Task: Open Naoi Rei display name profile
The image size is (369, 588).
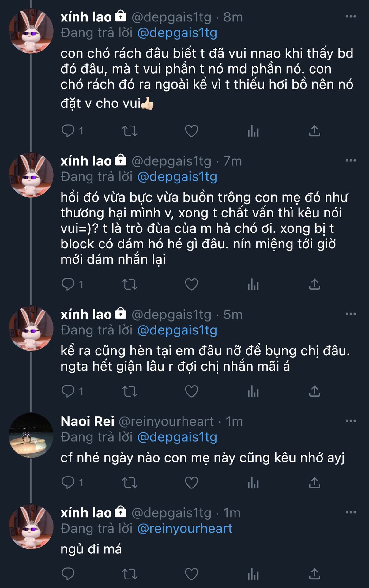Action: tap(88, 421)
